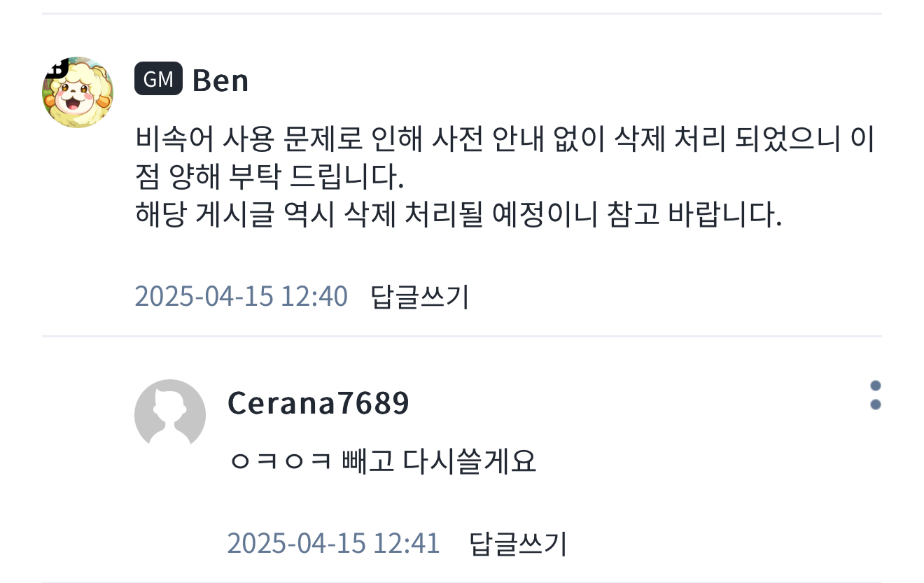Visit the Cerana7689 username profile
This screenshot has width=924, height=583.
pyautogui.click(x=318, y=403)
